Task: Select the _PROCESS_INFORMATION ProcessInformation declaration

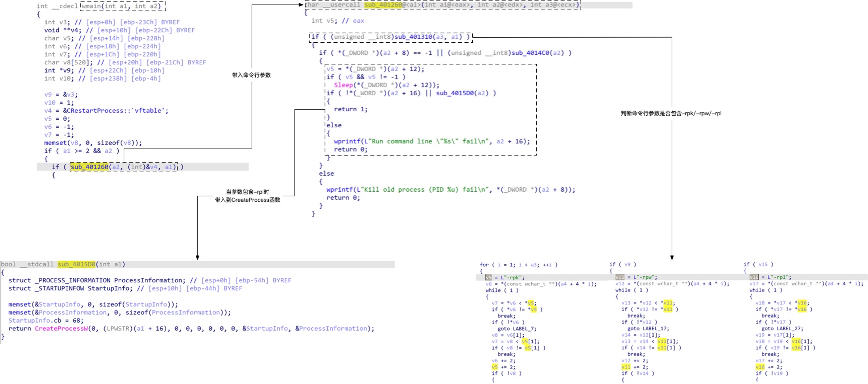Action: (150, 280)
